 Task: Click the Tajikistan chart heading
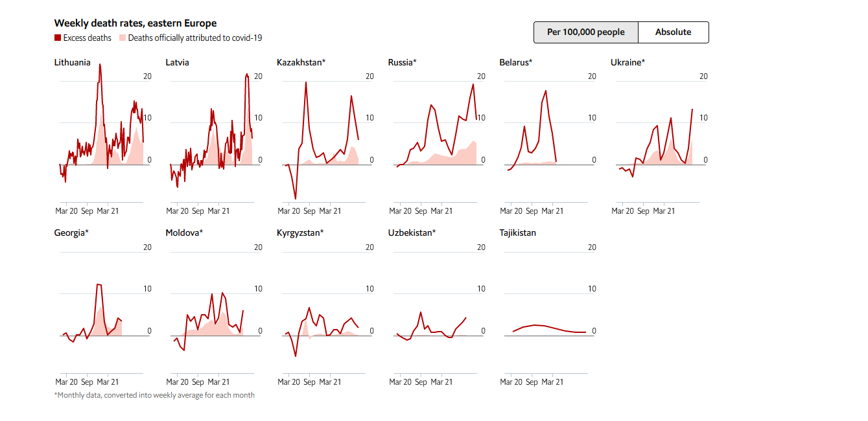tap(517, 233)
